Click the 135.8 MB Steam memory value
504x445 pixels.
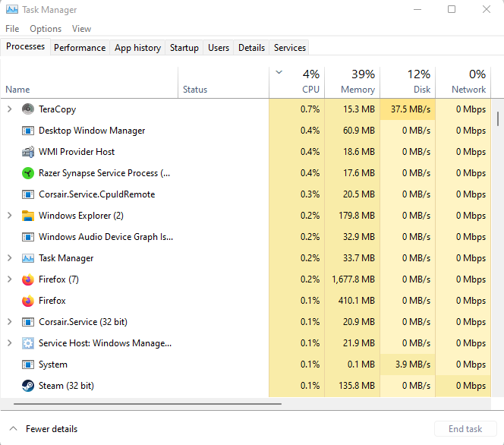tap(357, 386)
